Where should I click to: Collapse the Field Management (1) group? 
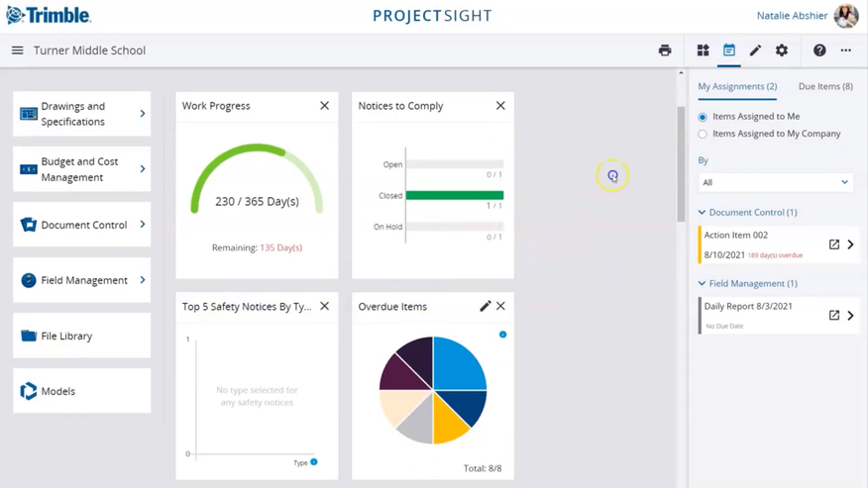tap(702, 283)
